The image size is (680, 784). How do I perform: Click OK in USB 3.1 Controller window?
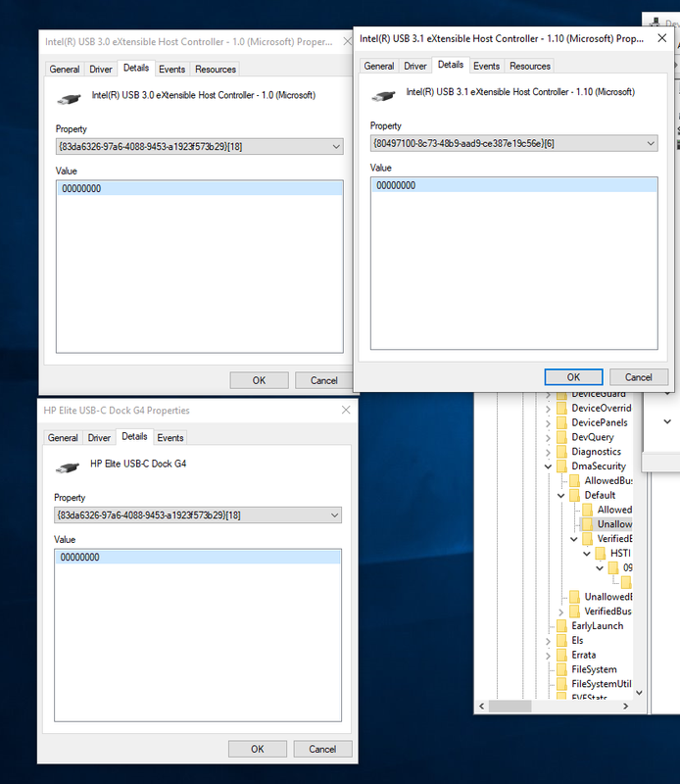click(573, 377)
